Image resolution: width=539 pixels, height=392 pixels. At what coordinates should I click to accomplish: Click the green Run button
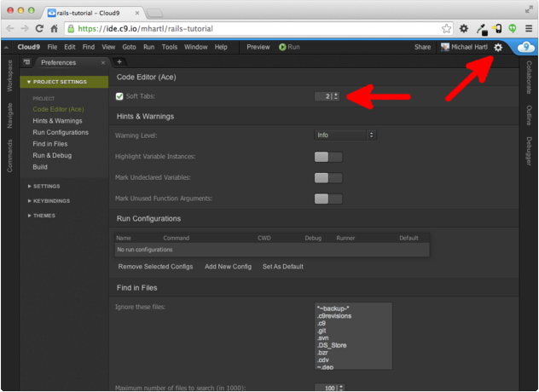point(289,47)
